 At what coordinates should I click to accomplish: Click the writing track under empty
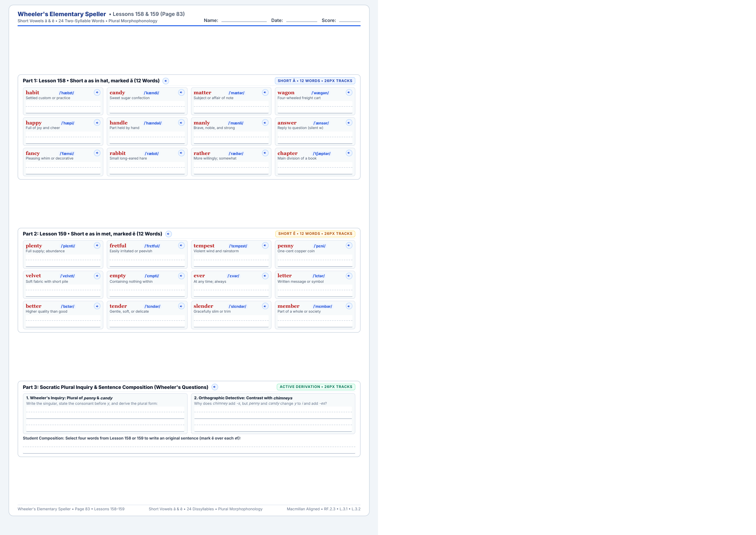[x=147, y=291]
